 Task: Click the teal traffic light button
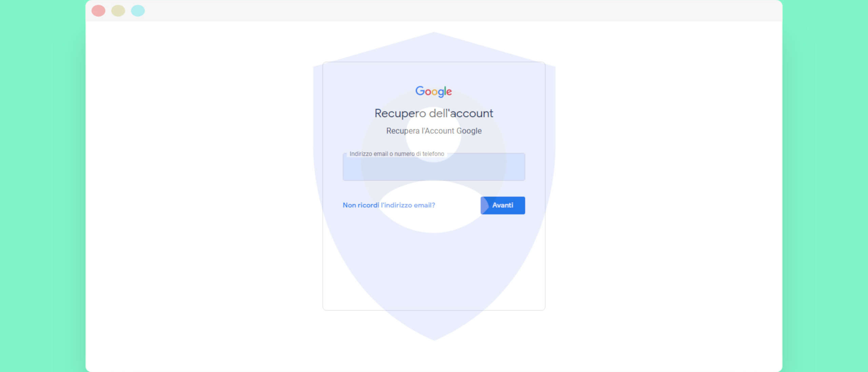click(138, 11)
